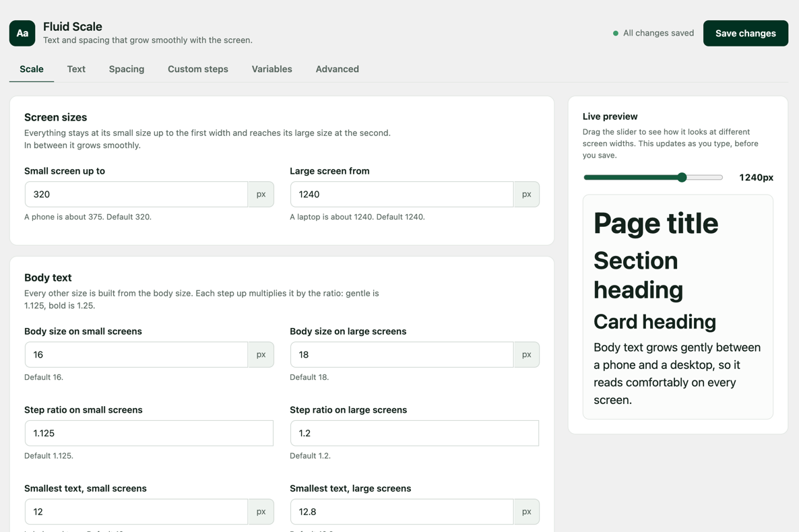Click the Fluid Scale app title

tap(72, 26)
